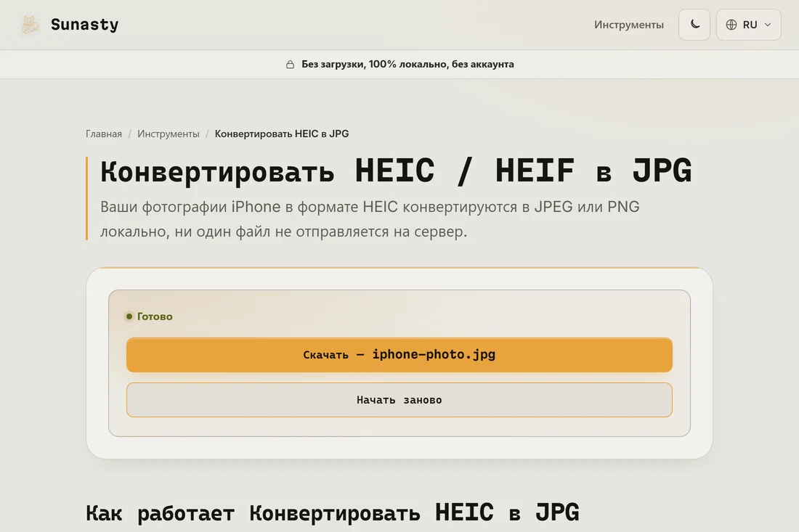
Task: Click 'Как работает Конвертировать HEIC в JPG' heading
Action: pyautogui.click(x=332, y=512)
